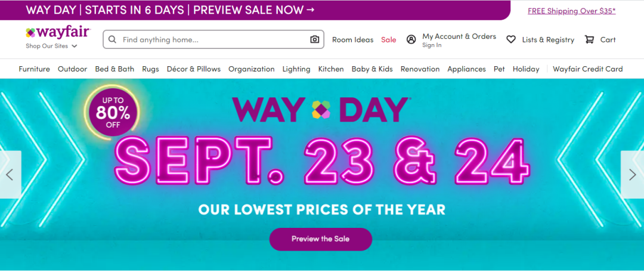Open the Room Ideas link
Image resolution: width=644 pixels, height=272 pixels.
pyautogui.click(x=352, y=39)
